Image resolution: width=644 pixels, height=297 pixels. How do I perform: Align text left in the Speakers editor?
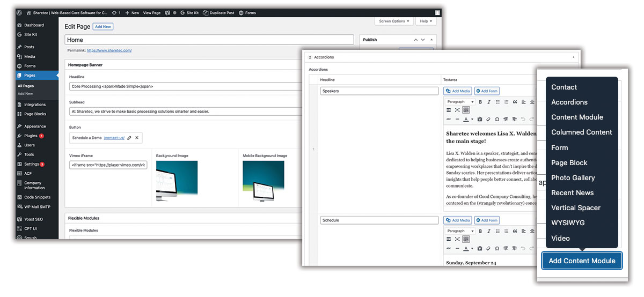tap(524, 102)
